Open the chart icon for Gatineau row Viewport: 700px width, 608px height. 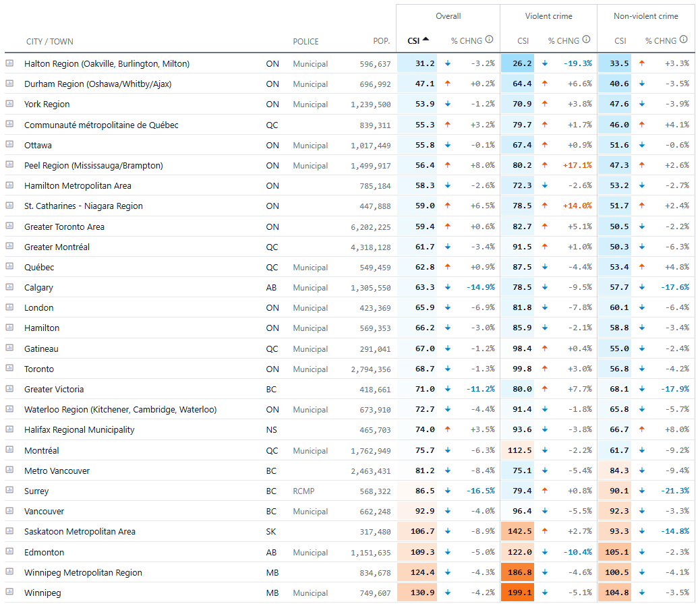[x=9, y=348]
